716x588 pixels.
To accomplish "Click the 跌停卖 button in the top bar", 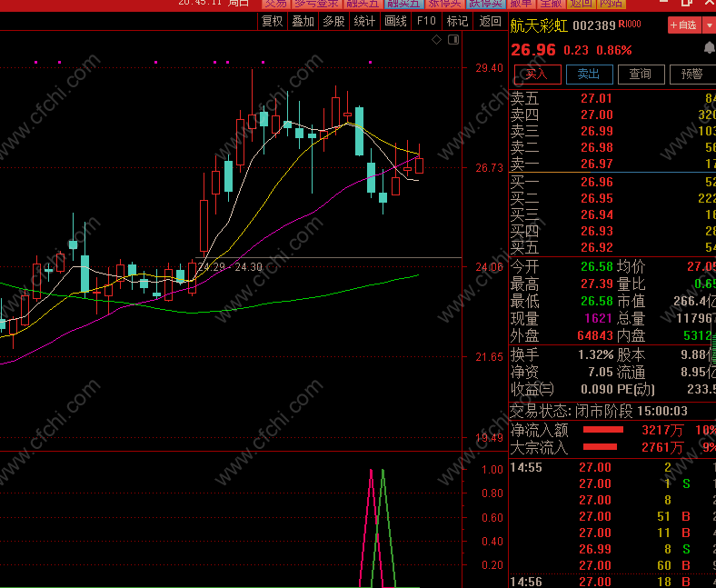I will click(486, 4).
